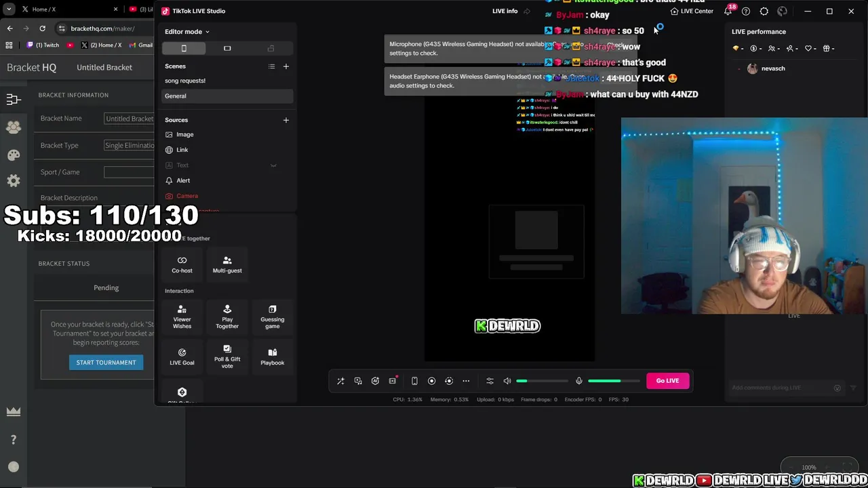
Task: Mute the microphone input
Action: pyautogui.click(x=578, y=381)
